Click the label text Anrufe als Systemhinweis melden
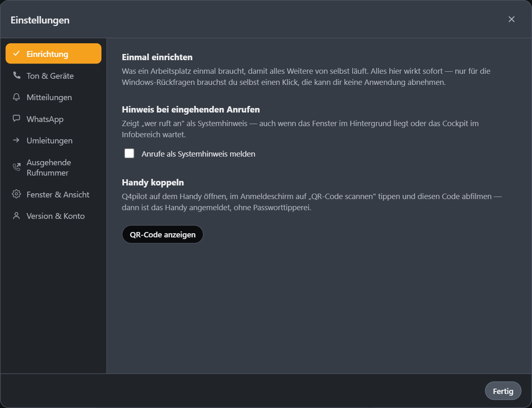Image resolution: width=532 pixels, height=408 pixels. click(x=198, y=154)
